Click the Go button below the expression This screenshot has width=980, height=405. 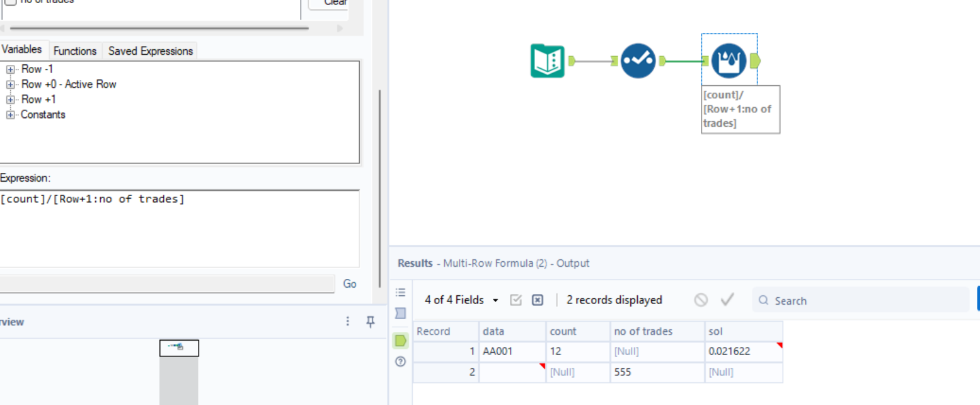click(349, 284)
